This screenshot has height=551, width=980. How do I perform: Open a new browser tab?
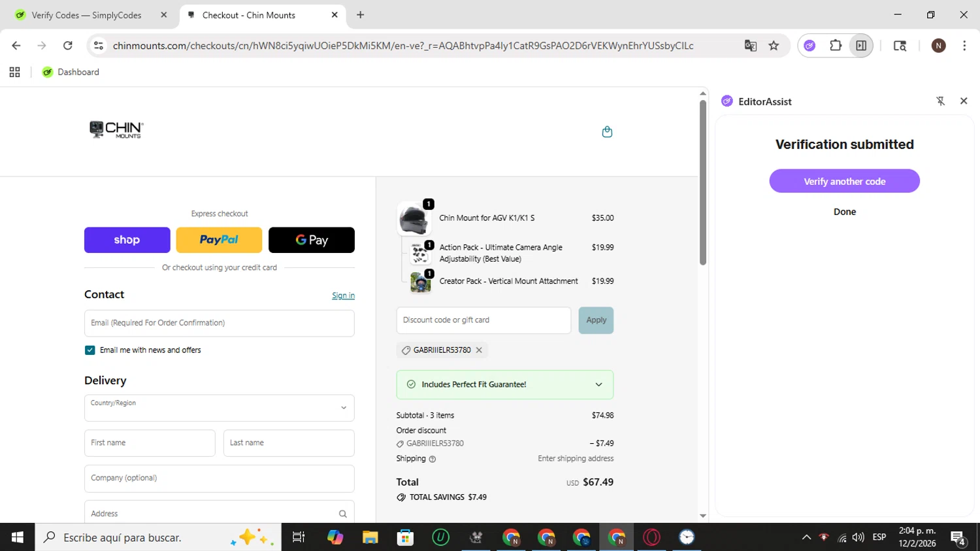(x=361, y=15)
